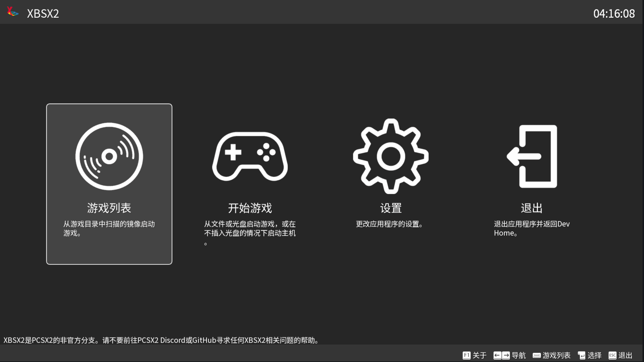Click the description 退出应用程序并返回Dev Home
This screenshot has width=644, height=362.
[x=532, y=229]
